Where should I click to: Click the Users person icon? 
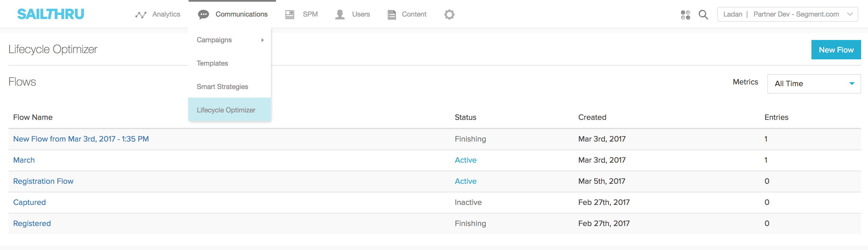pyautogui.click(x=340, y=15)
